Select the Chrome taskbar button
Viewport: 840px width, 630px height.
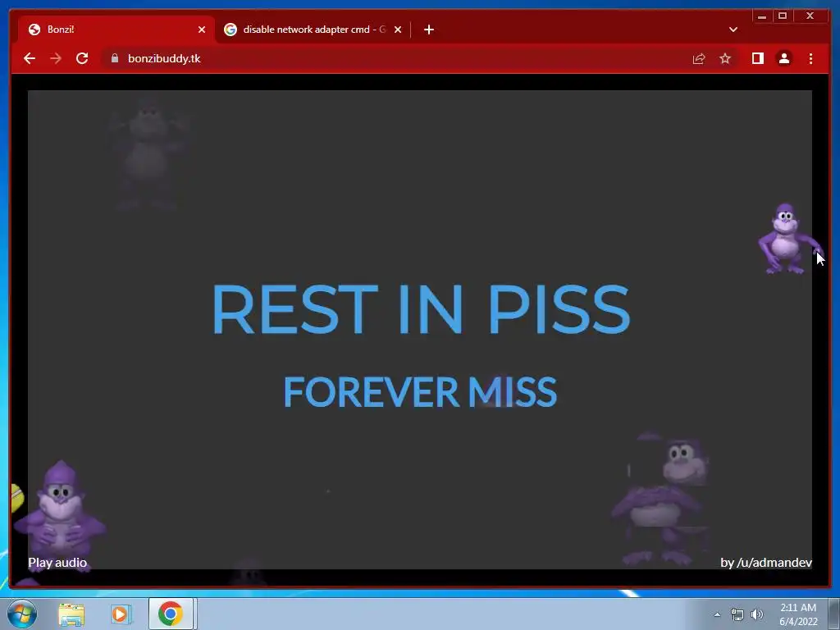click(171, 614)
